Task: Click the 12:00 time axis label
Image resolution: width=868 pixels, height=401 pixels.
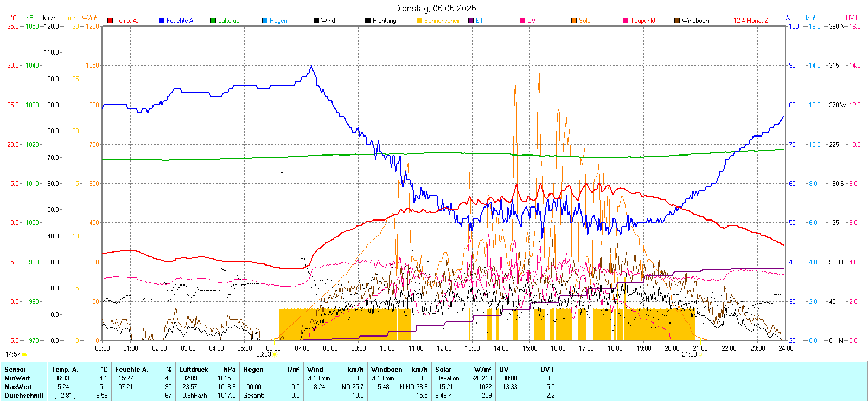Action: pyautogui.click(x=444, y=348)
